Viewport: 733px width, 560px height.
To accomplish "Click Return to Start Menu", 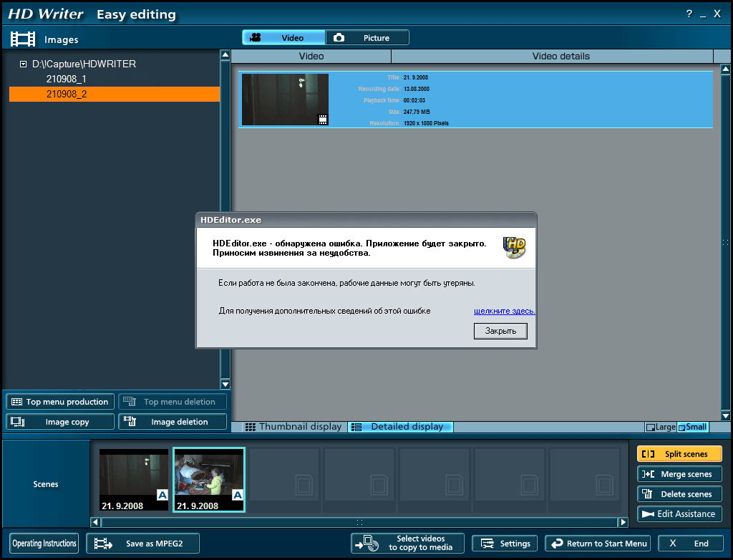I will 598,543.
